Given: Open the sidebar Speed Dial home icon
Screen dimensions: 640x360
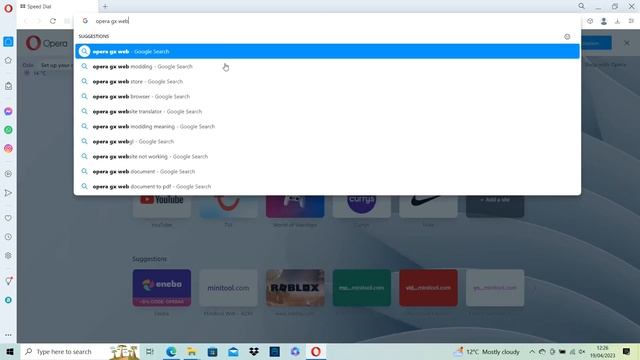Looking at the screenshot, I should (8, 42).
